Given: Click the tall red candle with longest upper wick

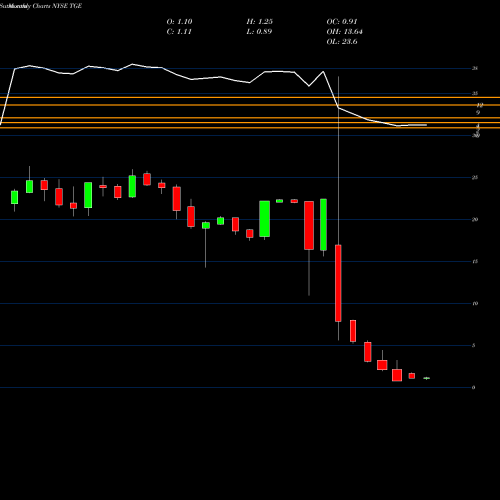Looking at the screenshot, I should coord(338,283).
